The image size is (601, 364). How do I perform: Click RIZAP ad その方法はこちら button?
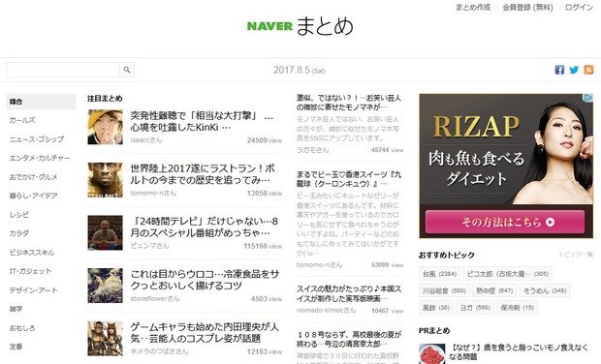pos(505,222)
